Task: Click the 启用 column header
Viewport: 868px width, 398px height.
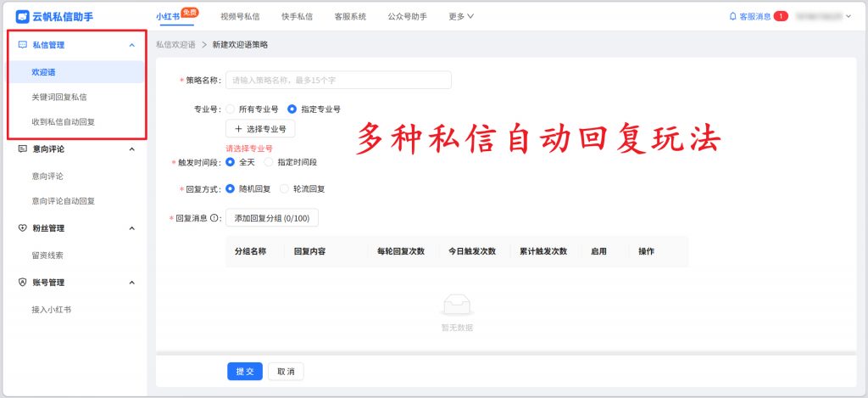Action: click(598, 252)
